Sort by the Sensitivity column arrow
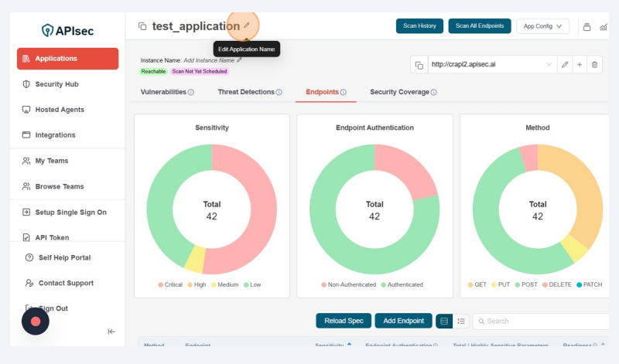 pyautogui.click(x=349, y=345)
